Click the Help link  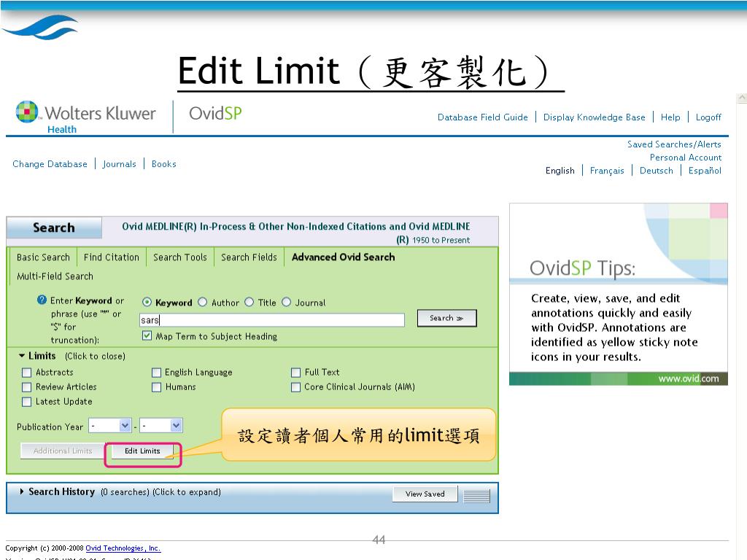pos(670,117)
